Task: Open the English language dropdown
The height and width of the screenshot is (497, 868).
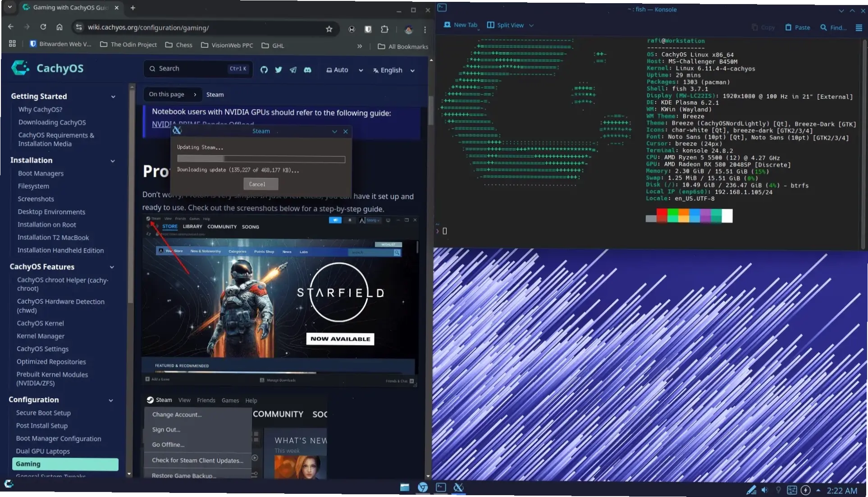Action: 394,70
